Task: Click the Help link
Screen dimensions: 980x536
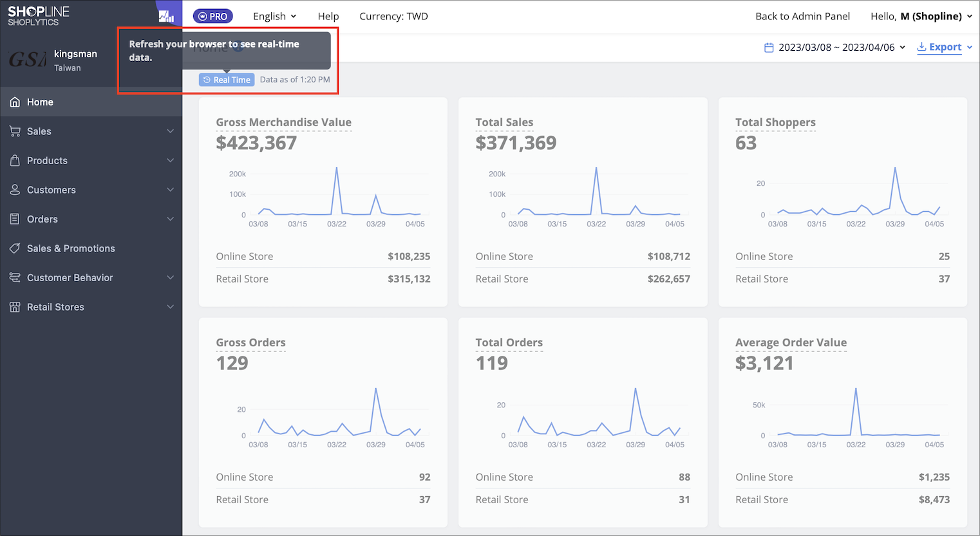Action: coord(328,16)
